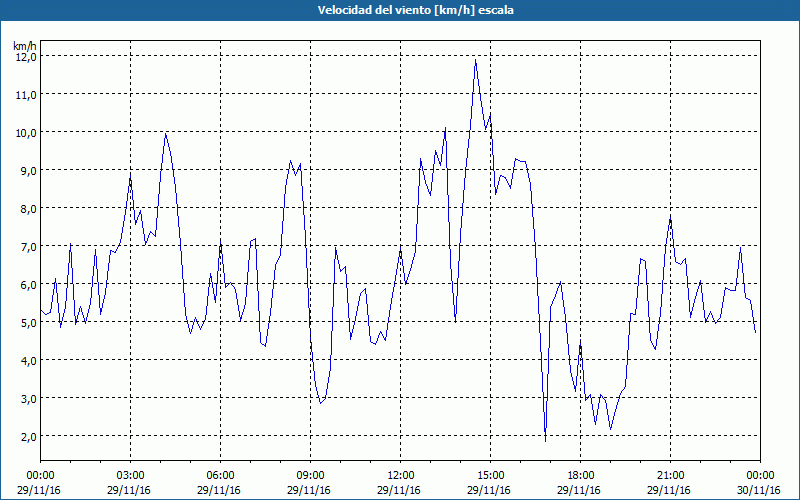Click the 21:00 time axis label
Image resolution: width=800 pixels, height=500 pixels.
(x=670, y=476)
